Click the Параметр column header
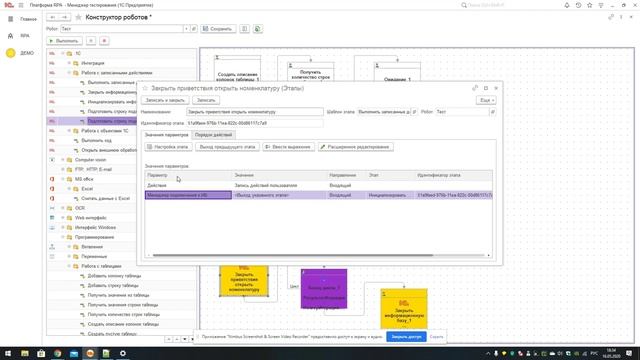The image size is (640, 360). click(x=189, y=176)
